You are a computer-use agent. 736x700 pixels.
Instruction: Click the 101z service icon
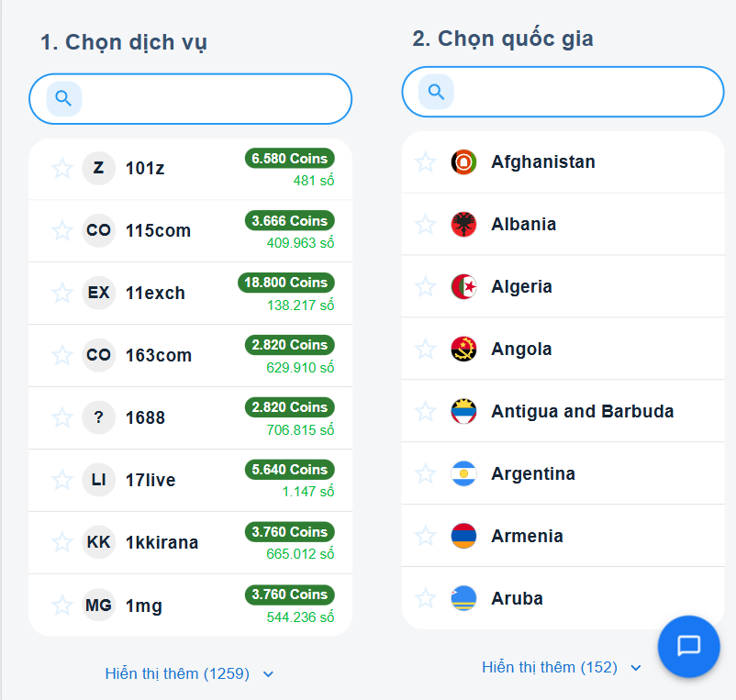[98, 168]
